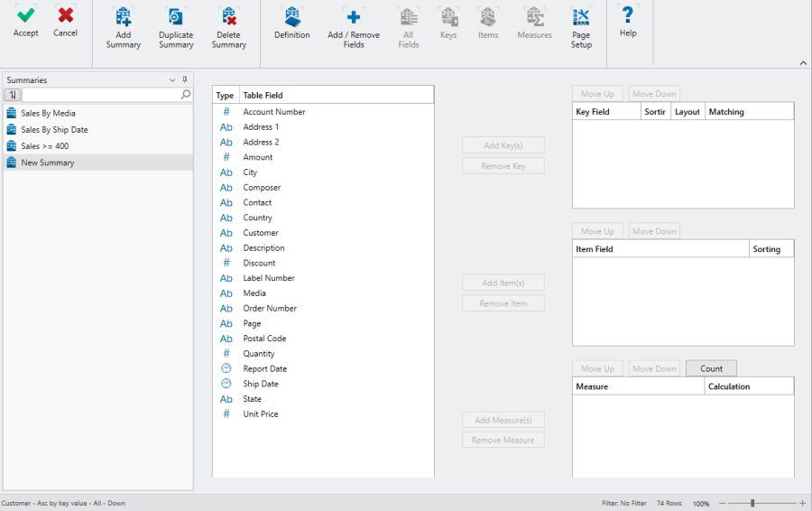Select Sales By Ship Date summary
This screenshot has width=812, height=511.
(x=54, y=130)
